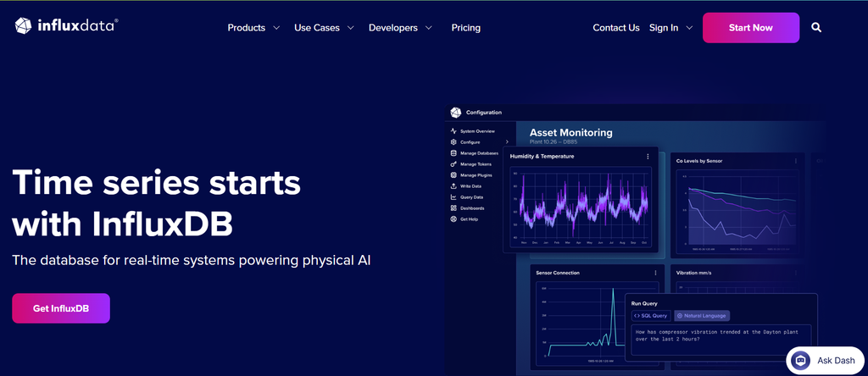868x376 pixels.
Task: Go to the Pricing page
Action: pos(465,28)
